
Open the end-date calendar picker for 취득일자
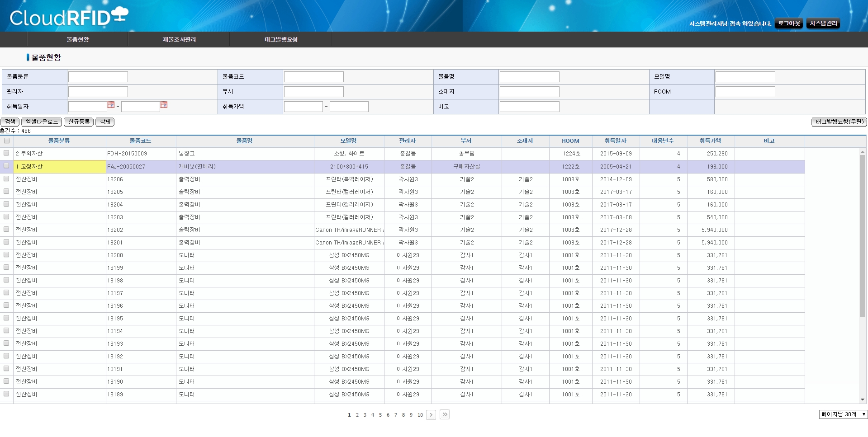[x=164, y=105]
